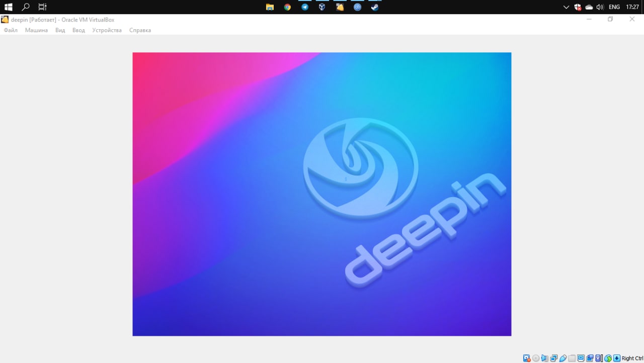Click the Right Ctrl host key label
644x363 pixels.
[x=632, y=358]
